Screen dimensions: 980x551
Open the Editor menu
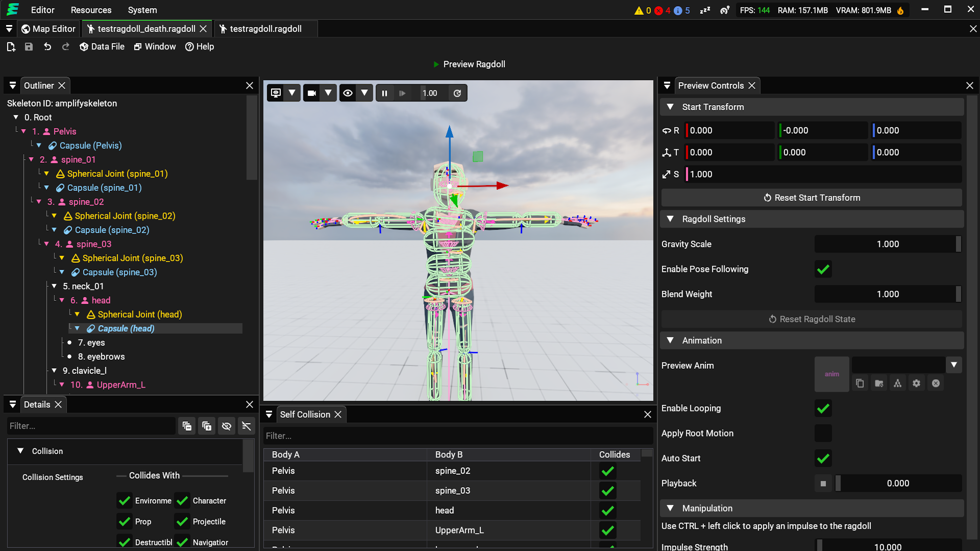pos(43,10)
